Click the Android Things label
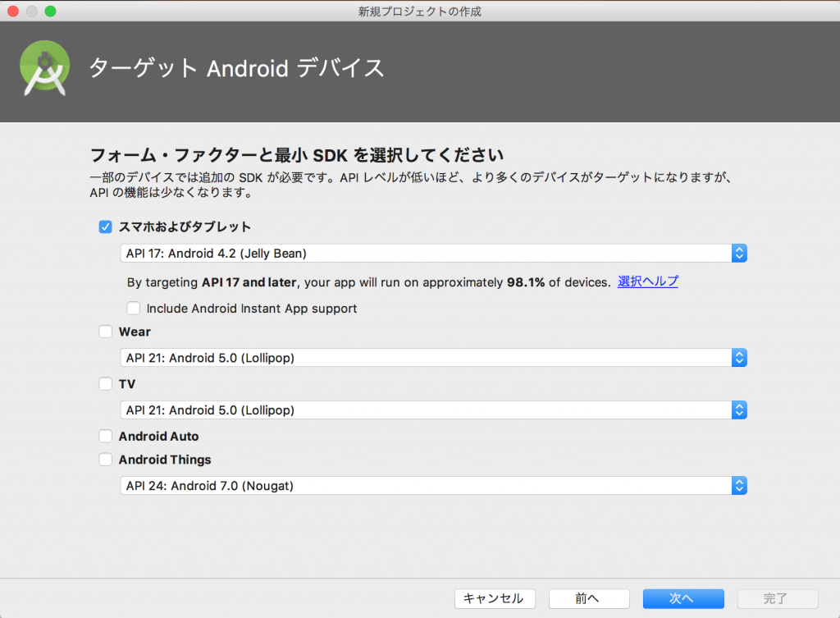 tap(165, 460)
